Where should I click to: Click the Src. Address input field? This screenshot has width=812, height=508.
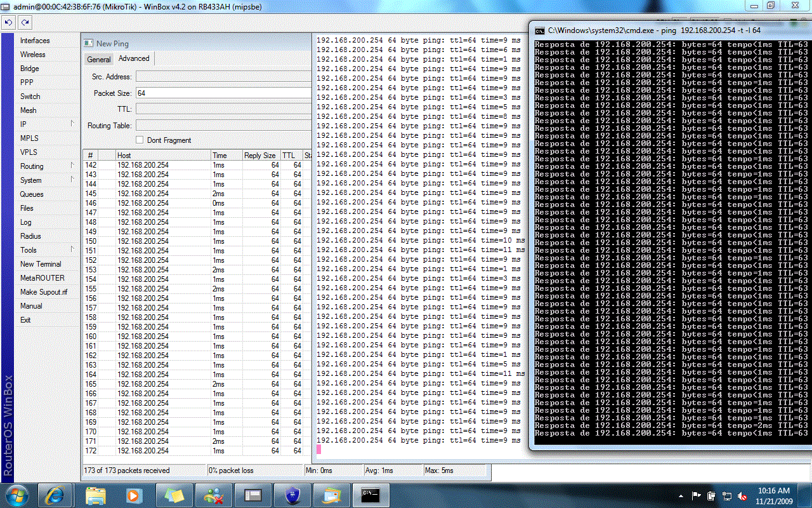pos(223,77)
